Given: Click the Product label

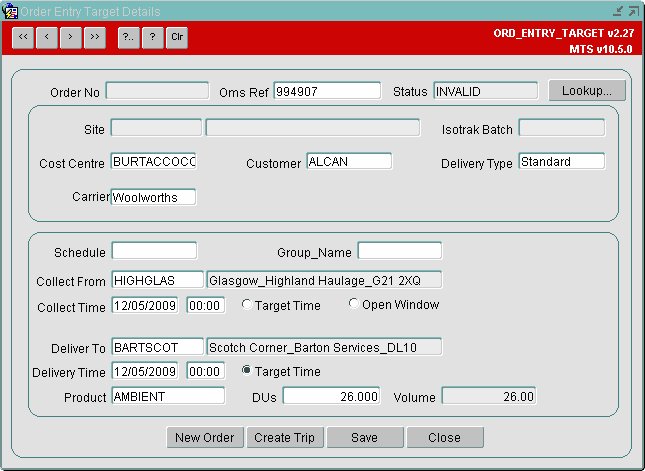Looking at the screenshot, I should click(x=85, y=398).
